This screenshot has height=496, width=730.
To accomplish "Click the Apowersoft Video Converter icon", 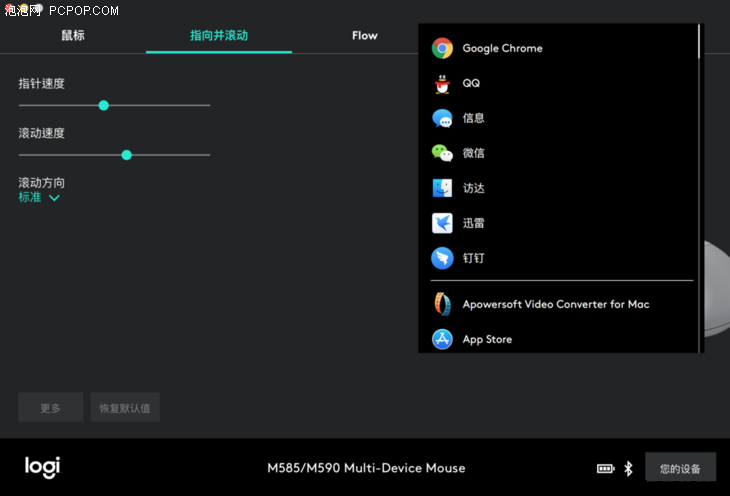I will pos(442,304).
